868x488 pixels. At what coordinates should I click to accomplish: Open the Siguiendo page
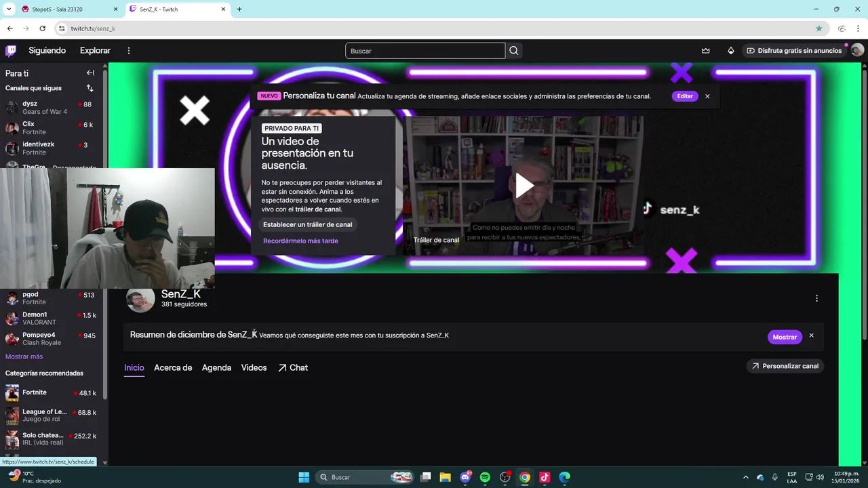47,51
